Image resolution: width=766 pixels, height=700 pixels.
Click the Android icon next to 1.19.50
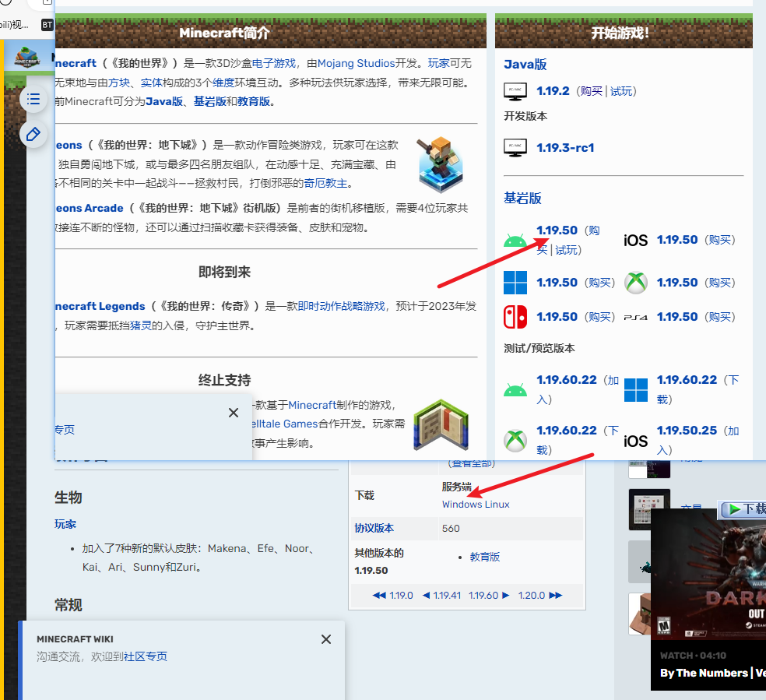pos(515,241)
